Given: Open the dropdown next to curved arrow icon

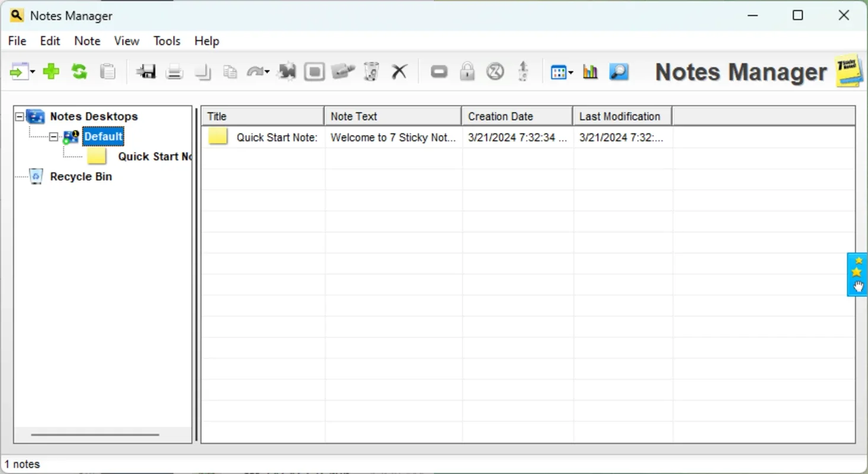Looking at the screenshot, I should [267, 72].
